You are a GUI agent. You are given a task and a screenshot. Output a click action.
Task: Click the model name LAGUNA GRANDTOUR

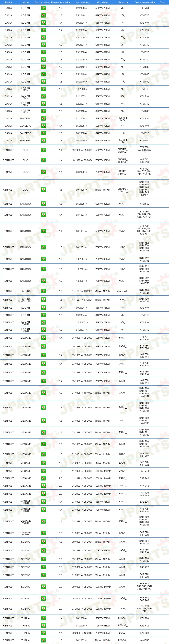tap(26, 300)
